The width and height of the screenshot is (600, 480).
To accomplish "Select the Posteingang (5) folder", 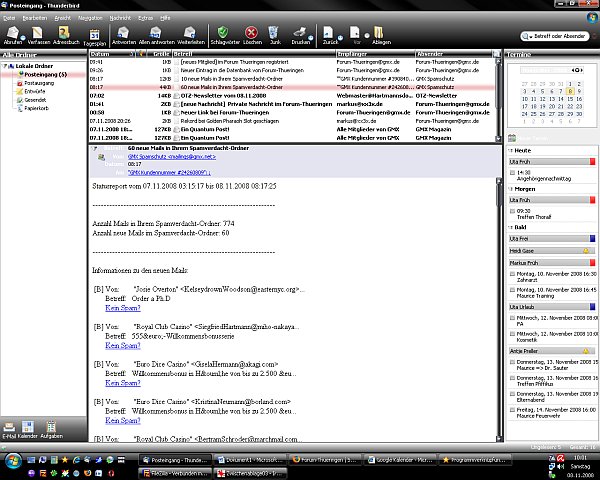I will click(46, 74).
